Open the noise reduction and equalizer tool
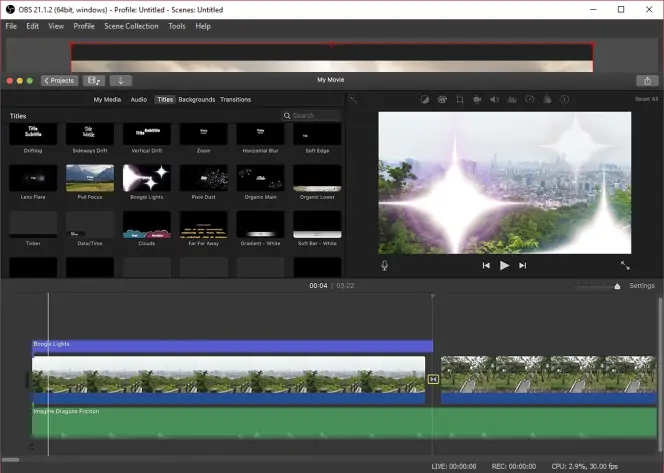 point(512,100)
